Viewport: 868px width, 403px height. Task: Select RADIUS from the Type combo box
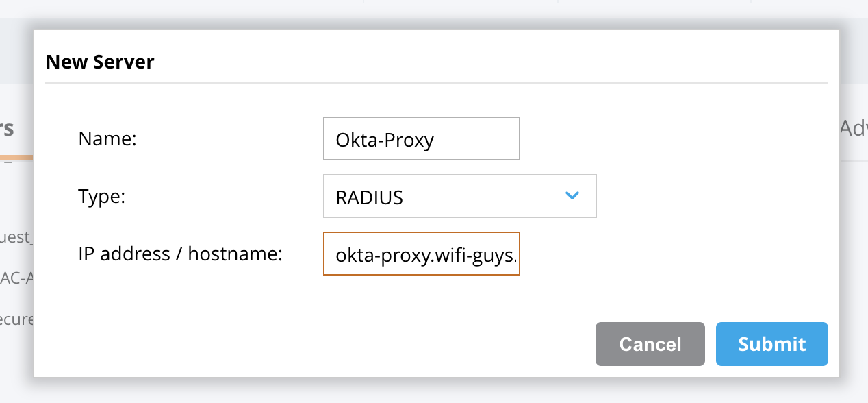(x=459, y=196)
